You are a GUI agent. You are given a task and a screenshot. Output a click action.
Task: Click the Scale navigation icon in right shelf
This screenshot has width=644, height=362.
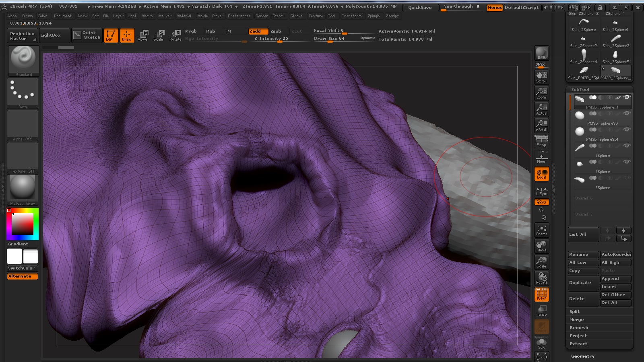point(541,262)
